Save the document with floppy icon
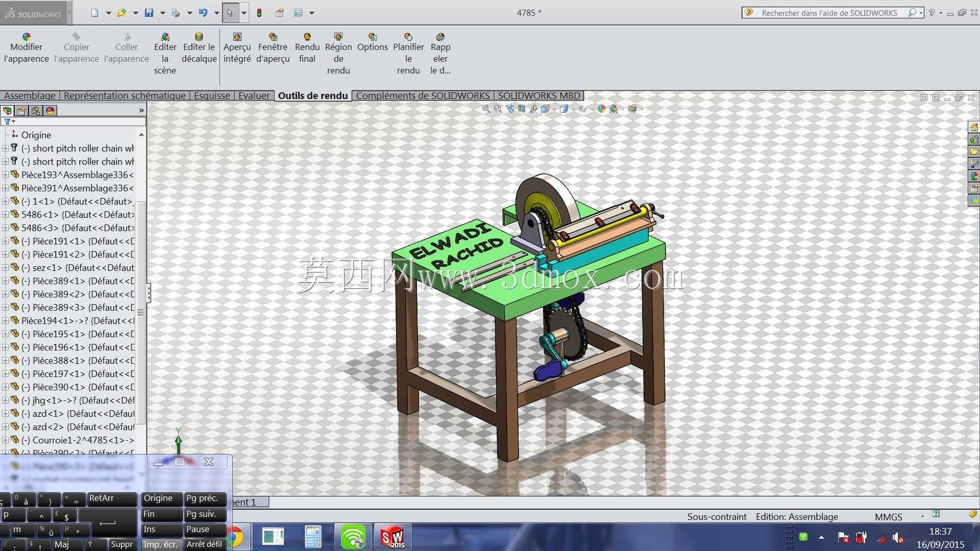Image resolution: width=980 pixels, height=551 pixels. (x=149, y=13)
